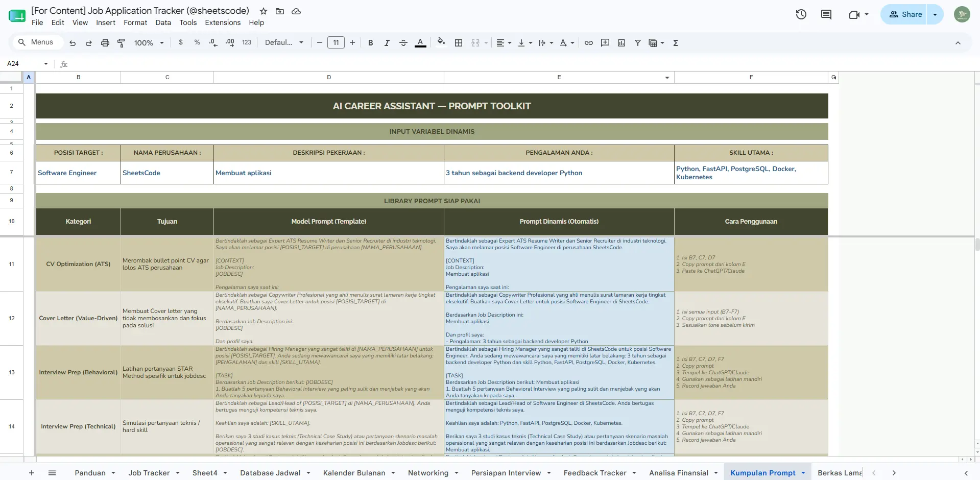Open the Format menu
Viewport: 980px width, 480px height.
[x=135, y=22]
